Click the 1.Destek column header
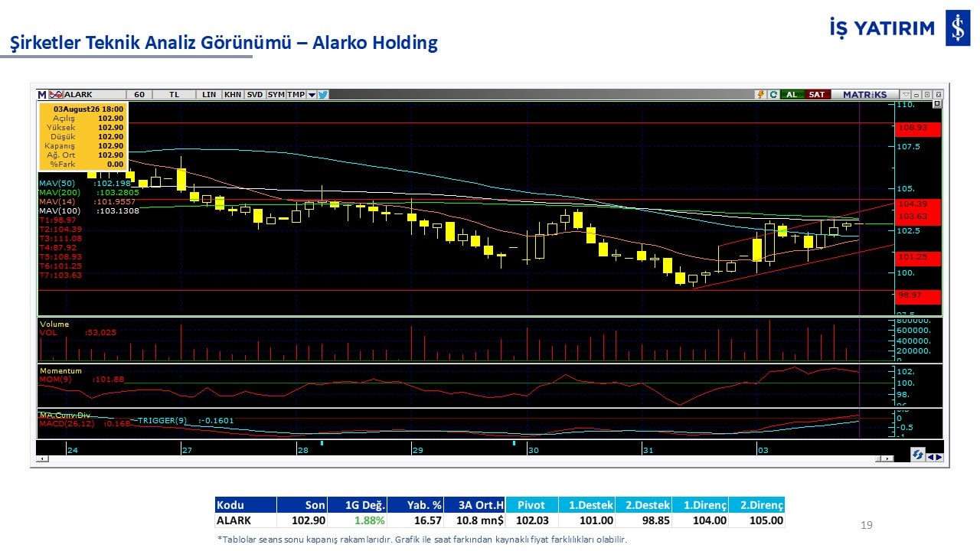Image resolution: width=980 pixels, height=551 pixels. [x=586, y=505]
